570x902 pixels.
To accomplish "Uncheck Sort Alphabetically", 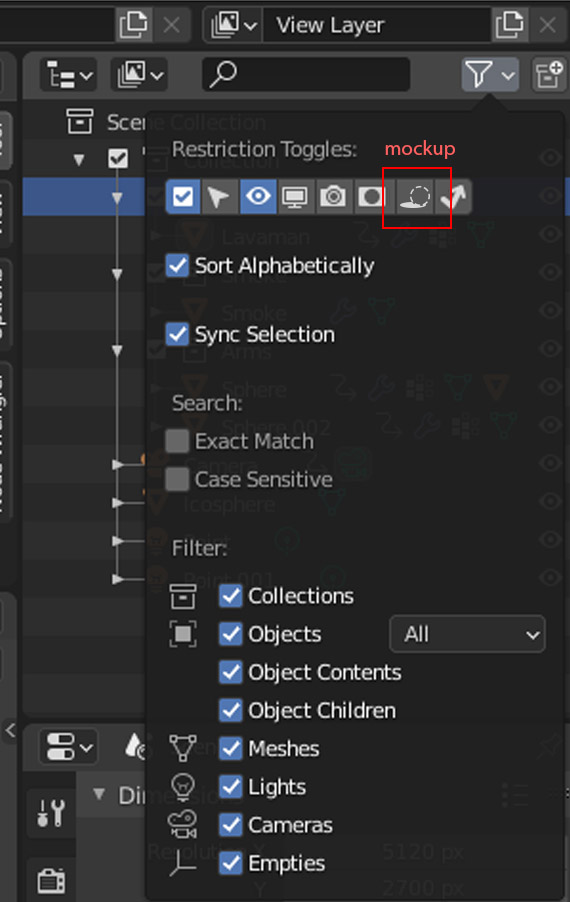I will 177,266.
